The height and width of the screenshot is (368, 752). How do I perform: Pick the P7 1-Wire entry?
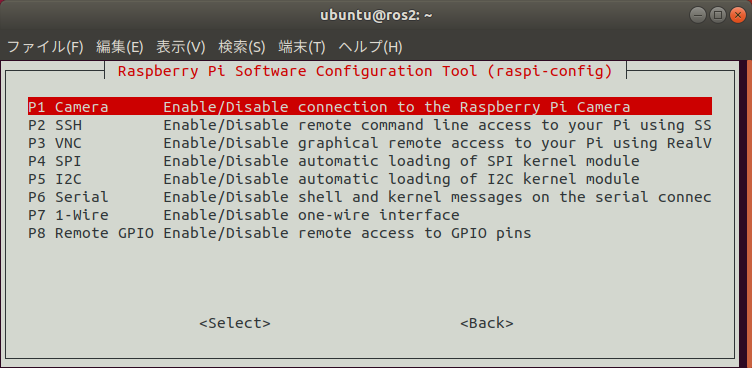click(x=370, y=215)
